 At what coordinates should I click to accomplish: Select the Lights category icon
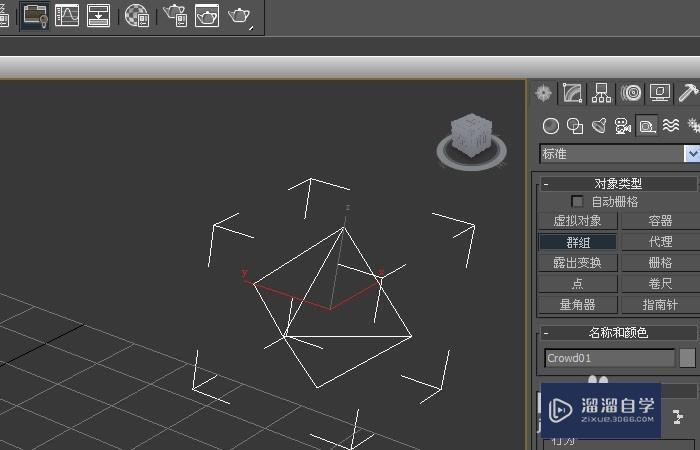tap(599, 126)
